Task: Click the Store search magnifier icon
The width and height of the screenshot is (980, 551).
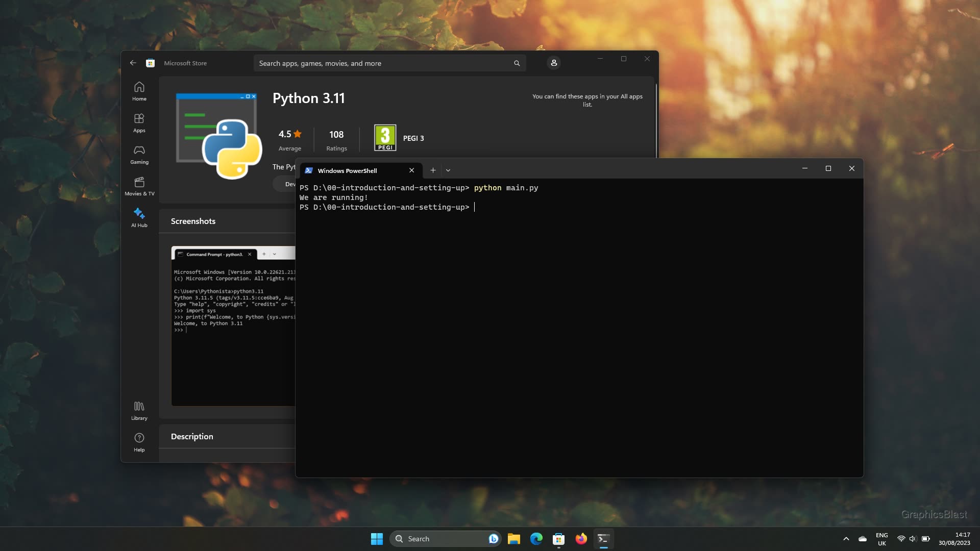Action: coord(517,63)
